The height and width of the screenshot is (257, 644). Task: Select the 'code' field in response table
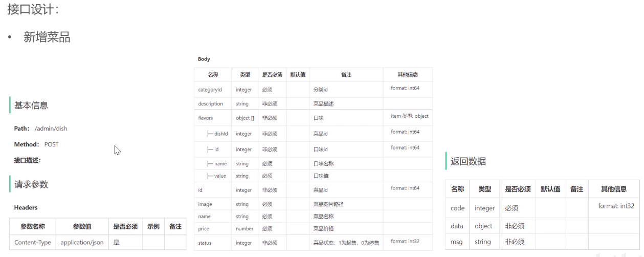(x=457, y=208)
